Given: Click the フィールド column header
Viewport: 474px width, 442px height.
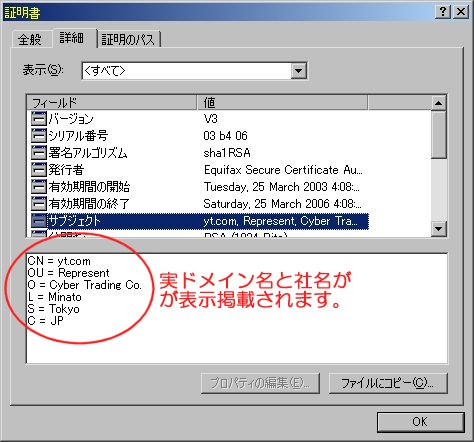Looking at the screenshot, I should pyautogui.click(x=112, y=103).
